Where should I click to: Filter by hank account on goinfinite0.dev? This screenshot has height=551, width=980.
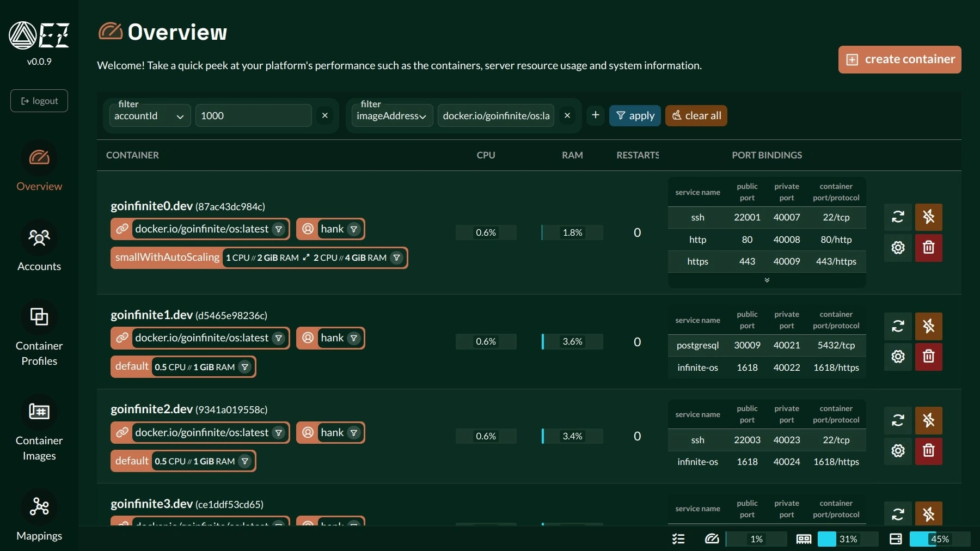[354, 229]
